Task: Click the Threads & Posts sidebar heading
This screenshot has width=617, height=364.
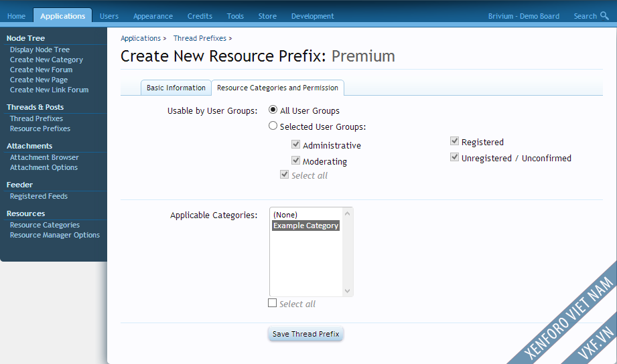Action: [35, 107]
